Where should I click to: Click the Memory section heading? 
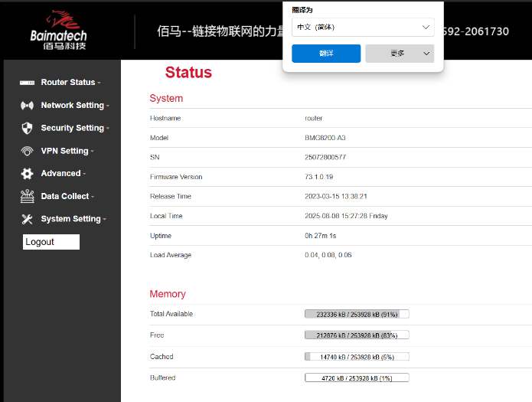tap(168, 294)
